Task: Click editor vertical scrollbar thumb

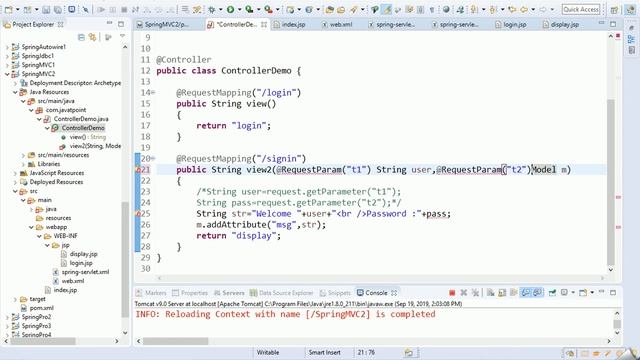Action: pyautogui.click(x=611, y=182)
